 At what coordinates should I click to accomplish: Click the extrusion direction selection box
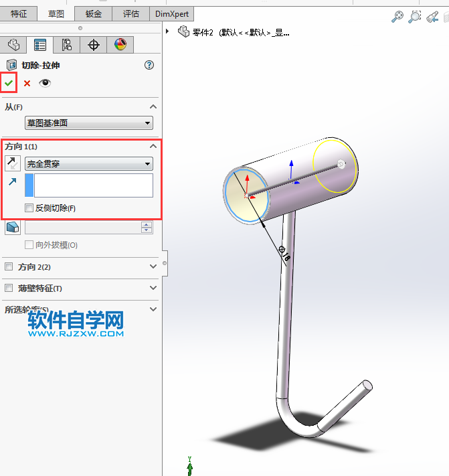point(89,185)
